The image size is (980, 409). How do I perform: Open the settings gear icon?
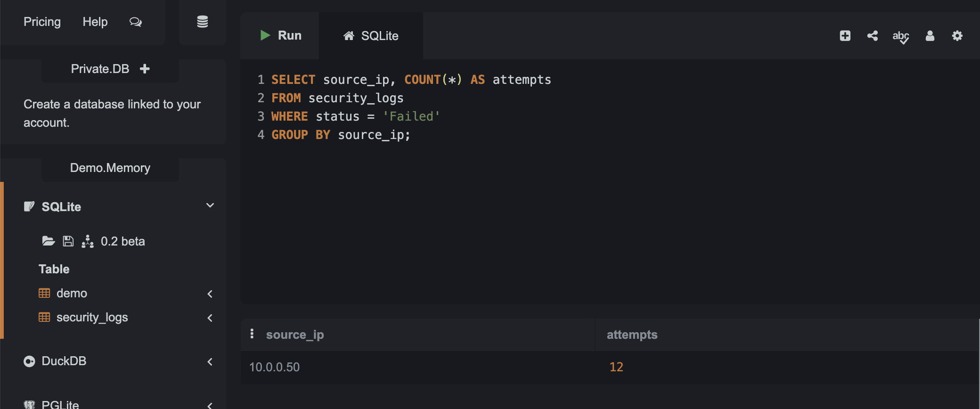pos(957,35)
